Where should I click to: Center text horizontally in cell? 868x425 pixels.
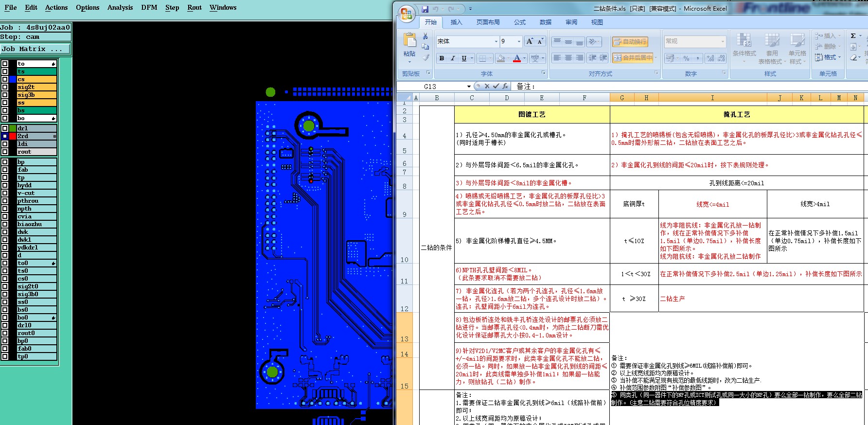tap(568, 58)
